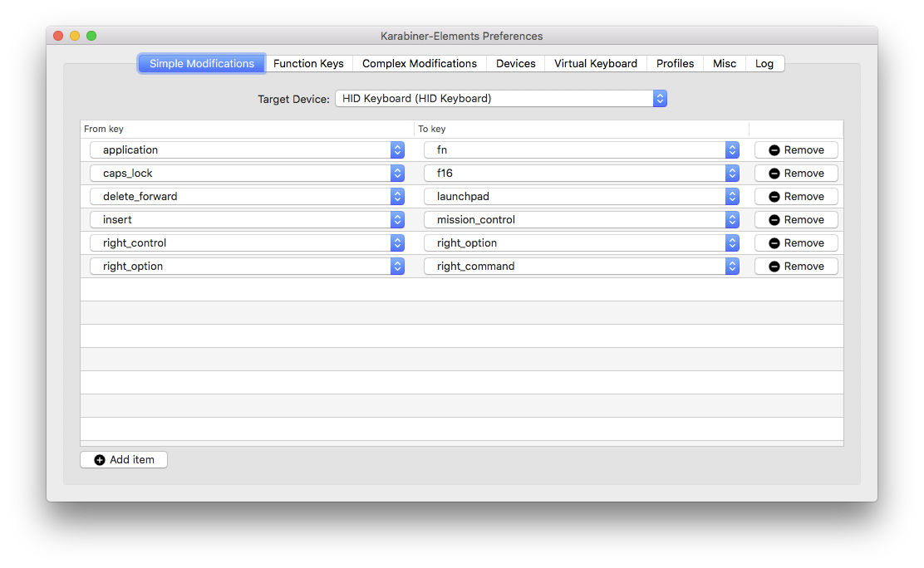The image size is (924, 568).
Task: Click the To key column header
Action: [582, 129]
